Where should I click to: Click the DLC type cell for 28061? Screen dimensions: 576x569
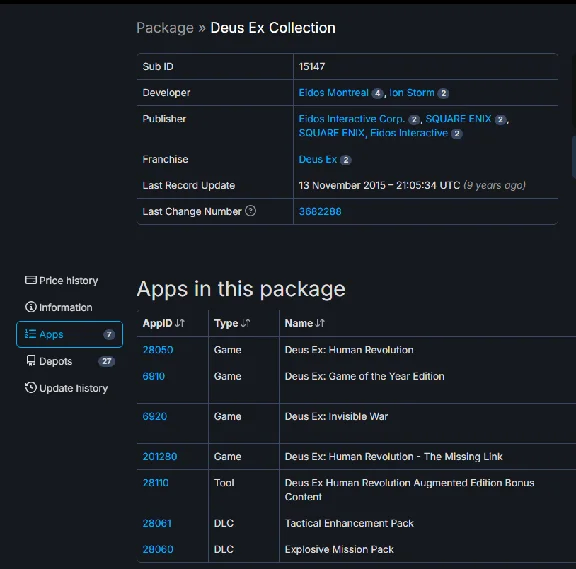coord(224,523)
